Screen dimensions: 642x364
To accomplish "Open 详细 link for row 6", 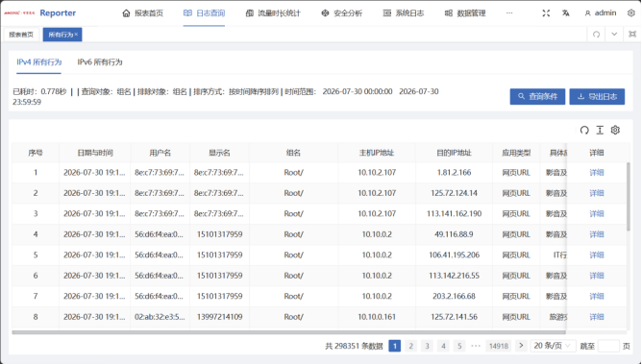I will (597, 276).
